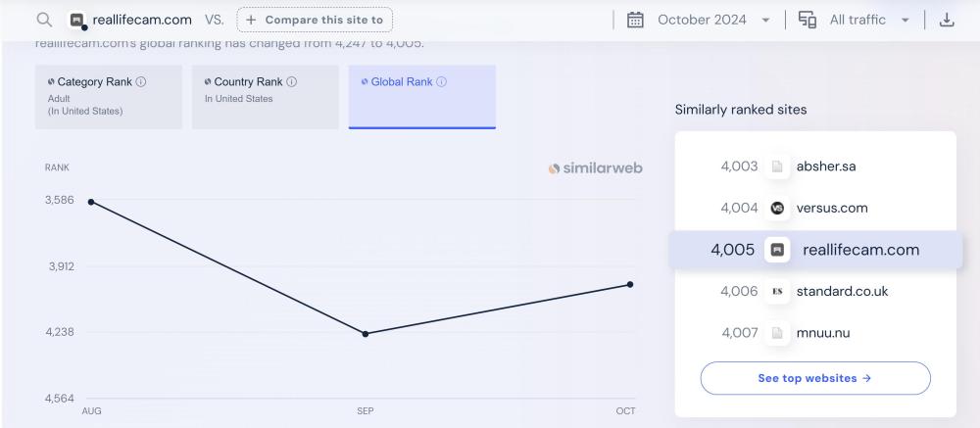
Task: Switch to the Category Rank tab
Action: tap(108, 96)
